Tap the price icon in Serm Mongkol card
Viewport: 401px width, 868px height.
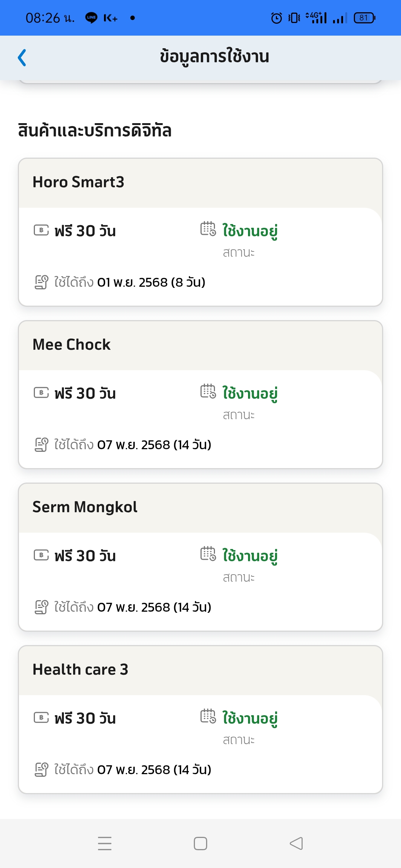(41, 555)
